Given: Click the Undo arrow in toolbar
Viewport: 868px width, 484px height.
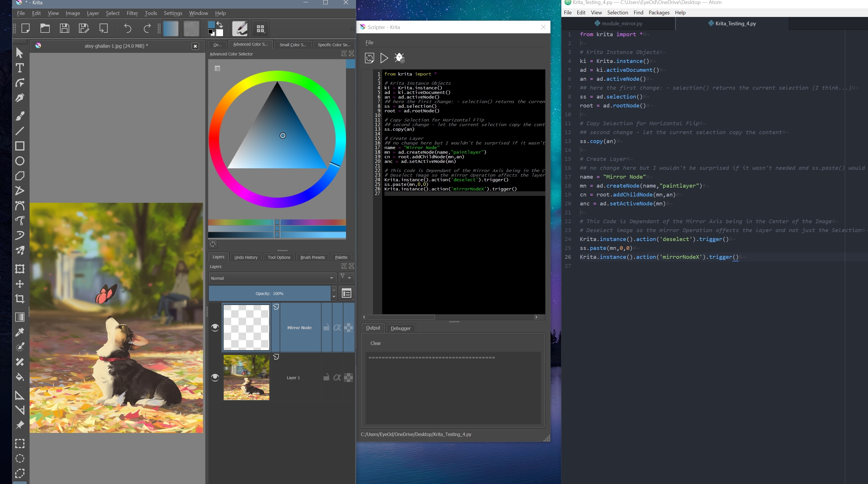Looking at the screenshot, I should pos(127,29).
